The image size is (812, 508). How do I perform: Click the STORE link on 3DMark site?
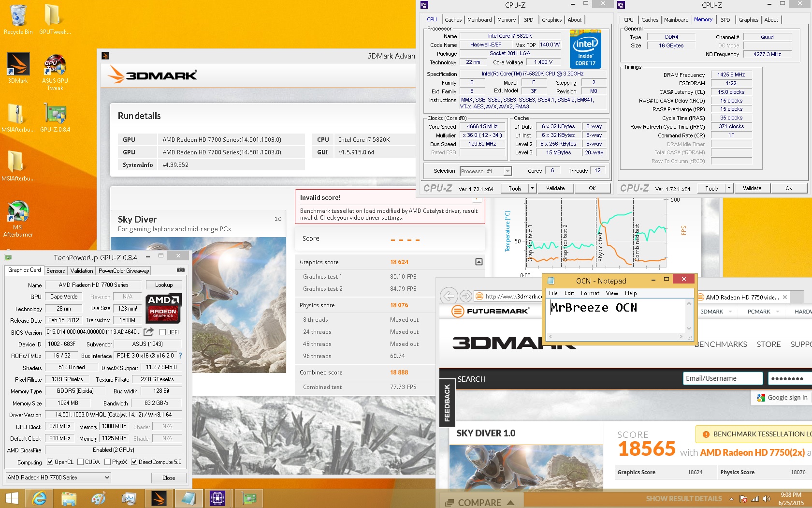click(768, 344)
